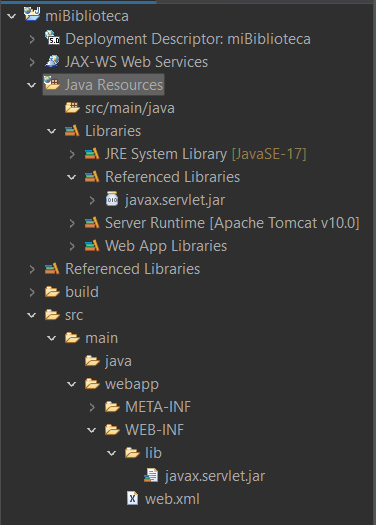Click the java folder icon under main

pyautogui.click(x=92, y=361)
